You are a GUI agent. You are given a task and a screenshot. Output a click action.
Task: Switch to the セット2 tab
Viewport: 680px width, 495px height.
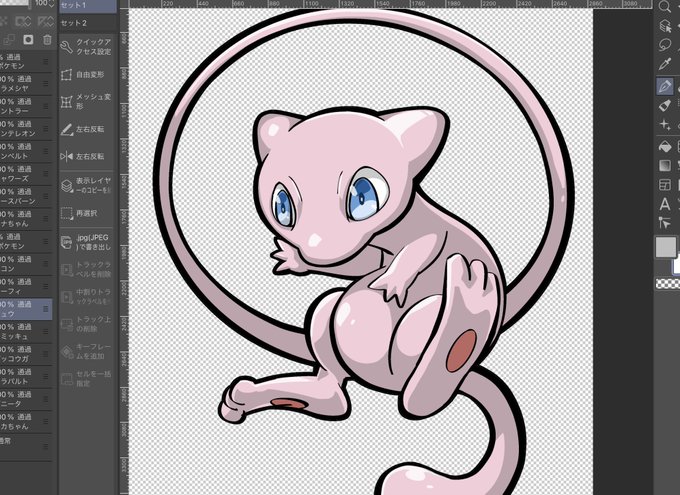[88, 23]
